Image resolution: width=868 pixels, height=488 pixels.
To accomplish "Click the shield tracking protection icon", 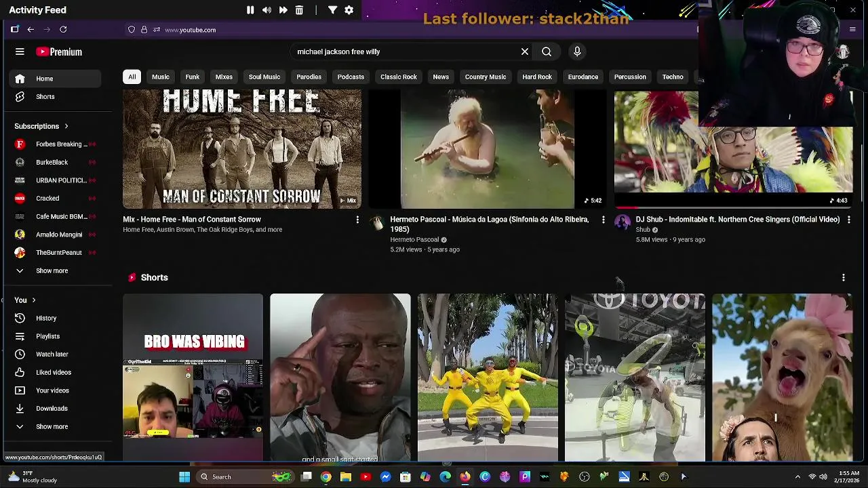I will (x=132, y=30).
